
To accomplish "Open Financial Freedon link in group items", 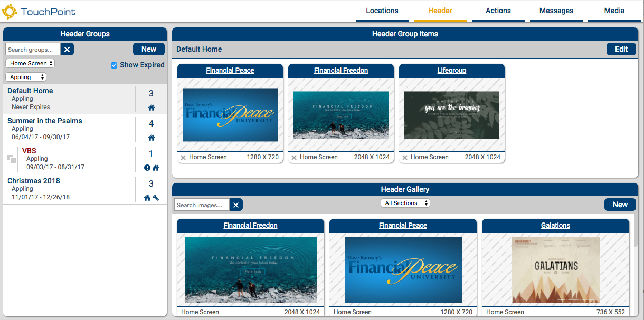I will pos(341,71).
